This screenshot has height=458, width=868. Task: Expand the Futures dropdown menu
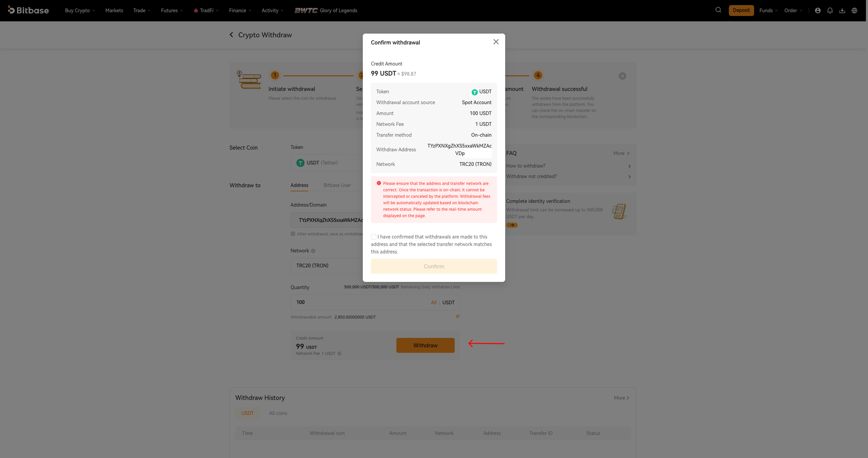172,11
